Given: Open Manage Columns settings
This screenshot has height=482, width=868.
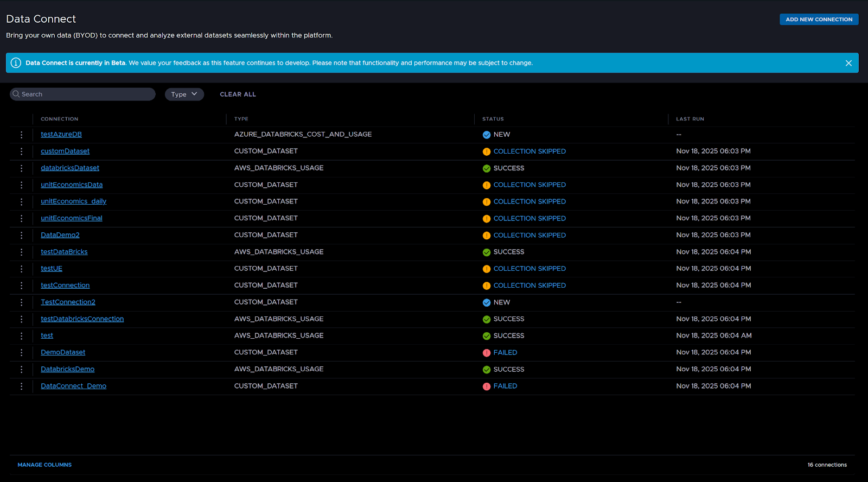Looking at the screenshot, I should pos(44,465).
